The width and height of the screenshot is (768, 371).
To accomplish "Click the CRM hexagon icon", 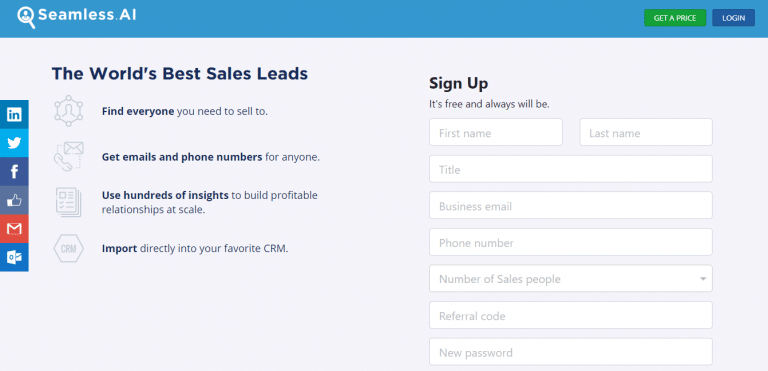I will [x=69, y=248].
